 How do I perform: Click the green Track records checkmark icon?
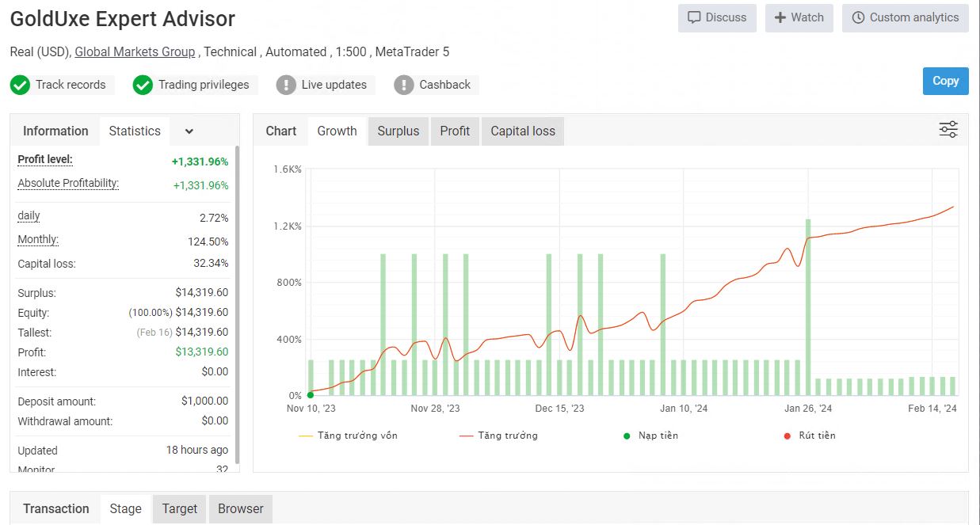coord(21,85)
